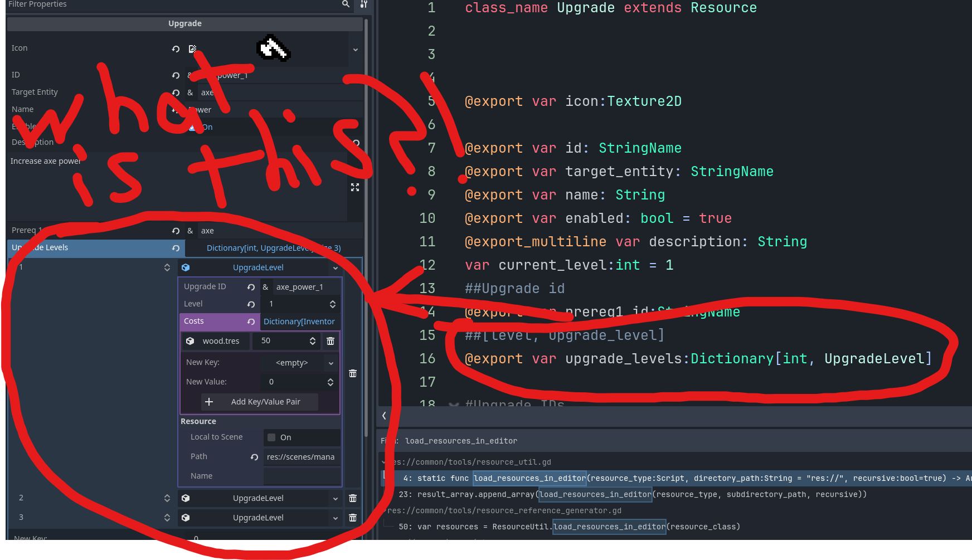
Task: Open the Icon property dropdown arrow
Action: (x=356, y=49)
